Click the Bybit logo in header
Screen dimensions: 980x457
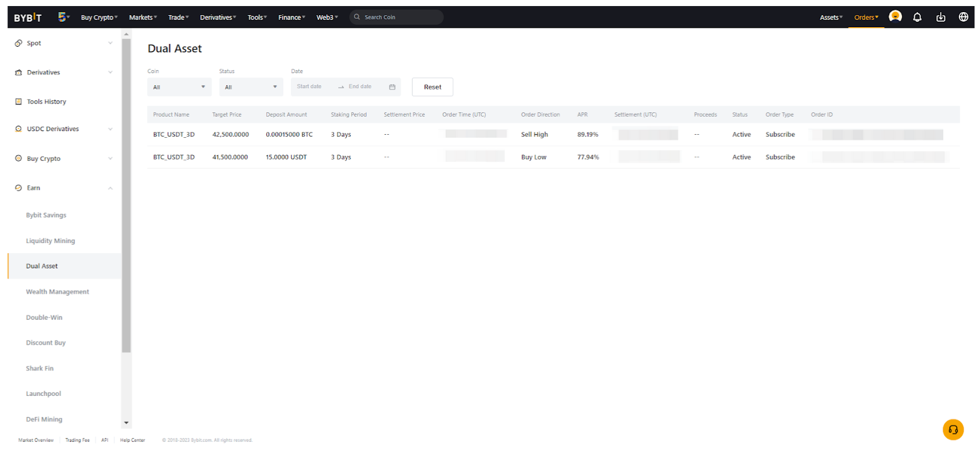coord(28,18)
